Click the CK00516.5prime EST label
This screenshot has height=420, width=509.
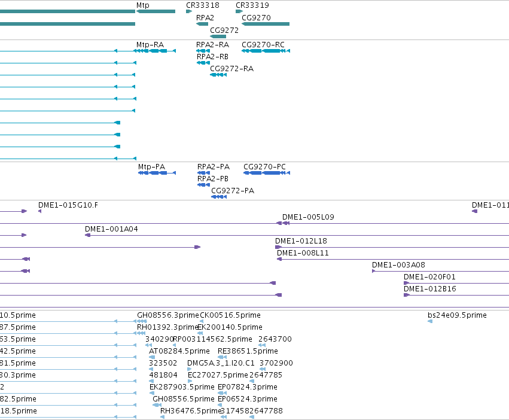(230, 315)
